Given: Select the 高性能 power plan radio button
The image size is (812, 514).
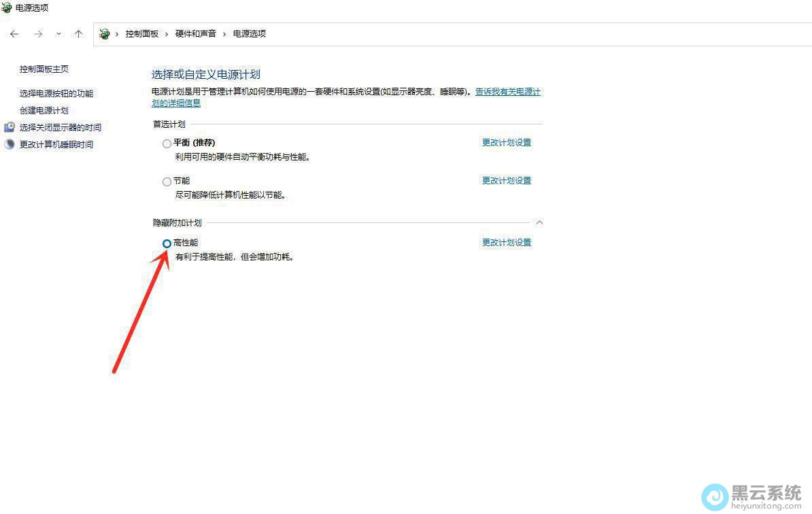Looking at the screenshot, I should pyautogui.click(x=167, y=243).
